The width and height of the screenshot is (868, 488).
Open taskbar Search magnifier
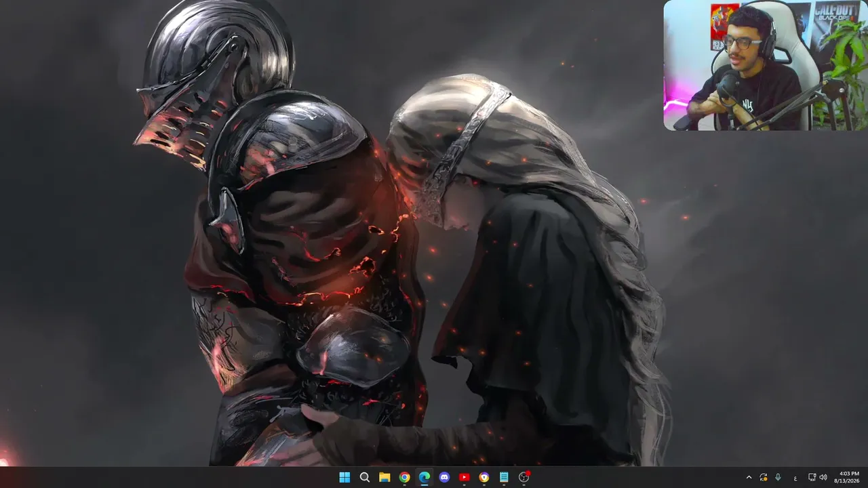coord(365,477)
